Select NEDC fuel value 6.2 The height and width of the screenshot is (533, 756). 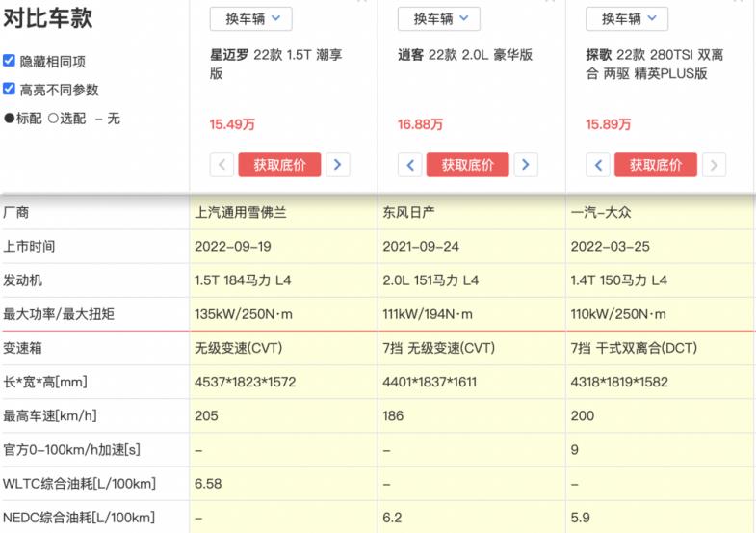click(392, 518)
